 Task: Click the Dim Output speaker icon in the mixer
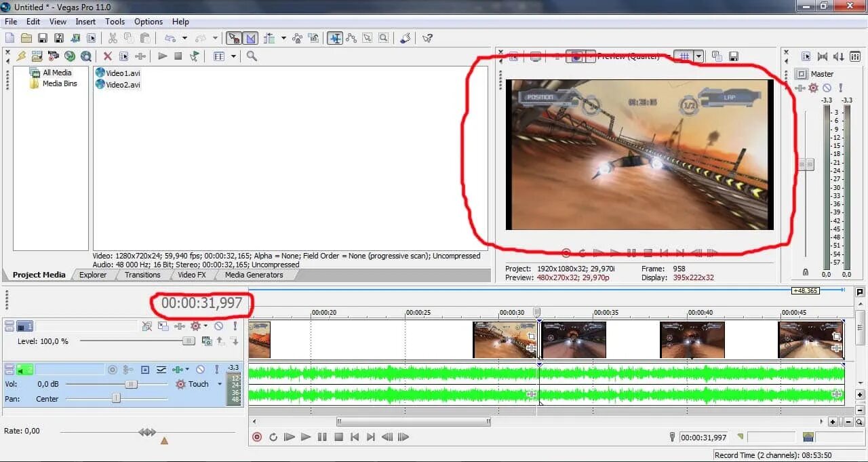(x=839, y=56)
